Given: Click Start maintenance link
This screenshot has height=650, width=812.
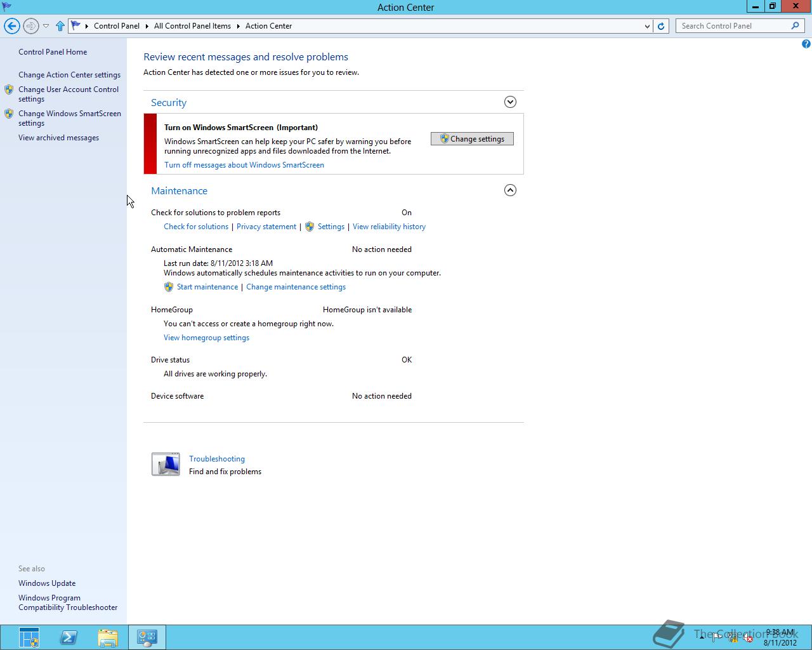Looking at the screenshot, I should 207,287.
